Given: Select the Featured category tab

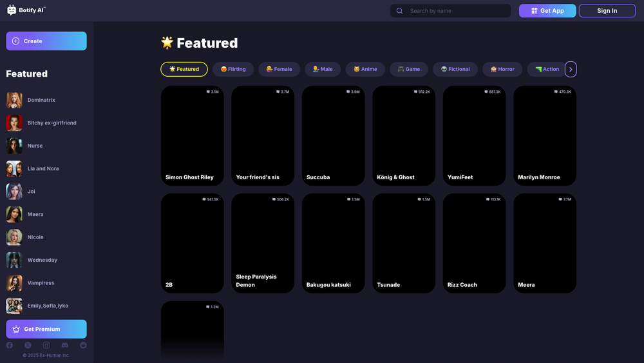Looking at the screenshot, I should pos(184,69).
